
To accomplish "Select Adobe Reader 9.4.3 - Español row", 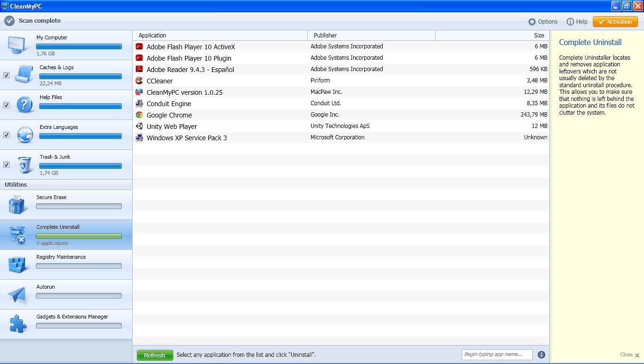I will (341, 69).
